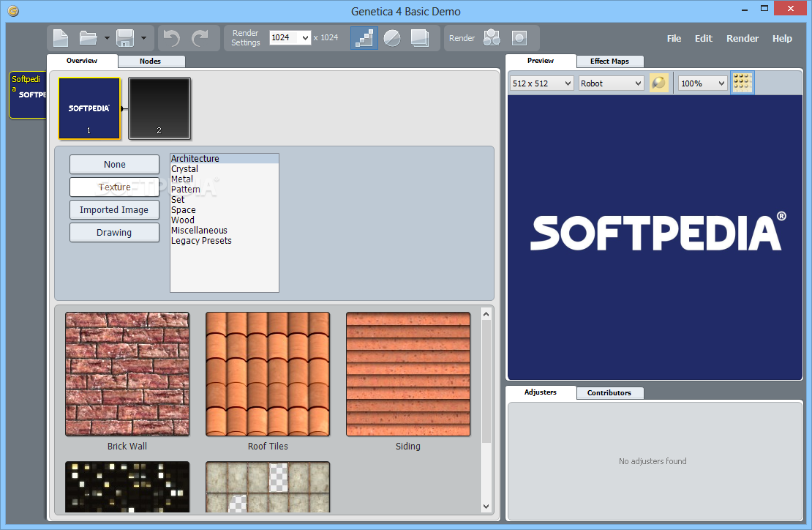The height and width of the screenshot is (530, 812).
Task: Click the stacked layers render setting icon
Action: (x=419, y=38)
